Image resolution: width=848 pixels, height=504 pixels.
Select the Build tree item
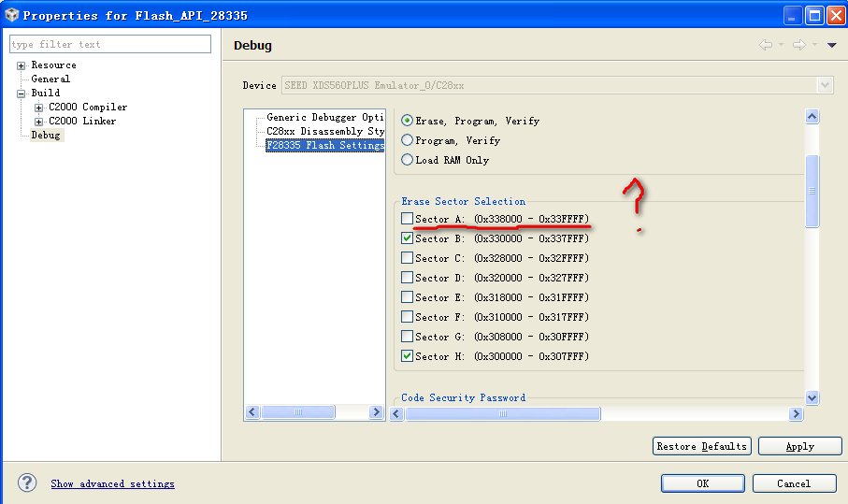click(x=46, y=93)
